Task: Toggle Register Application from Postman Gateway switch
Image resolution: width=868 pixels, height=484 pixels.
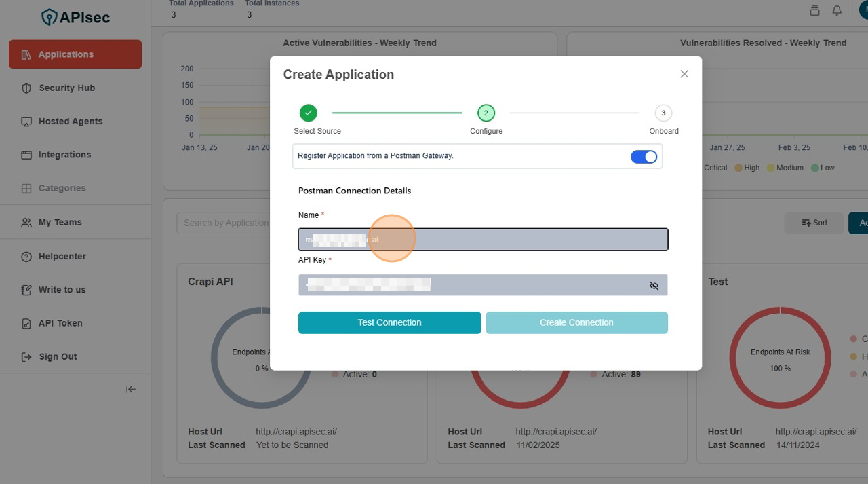Action: tap(644, 157)
